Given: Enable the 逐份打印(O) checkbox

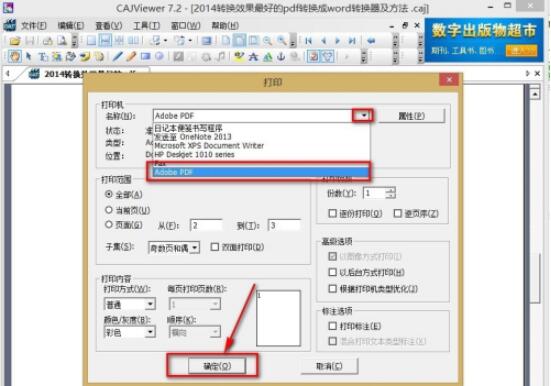Looking at the screenshot, I should click(x=332, y=213).
